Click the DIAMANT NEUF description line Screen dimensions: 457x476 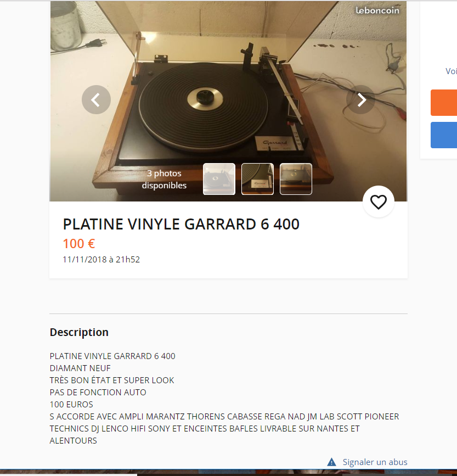(x=80, y=368)
